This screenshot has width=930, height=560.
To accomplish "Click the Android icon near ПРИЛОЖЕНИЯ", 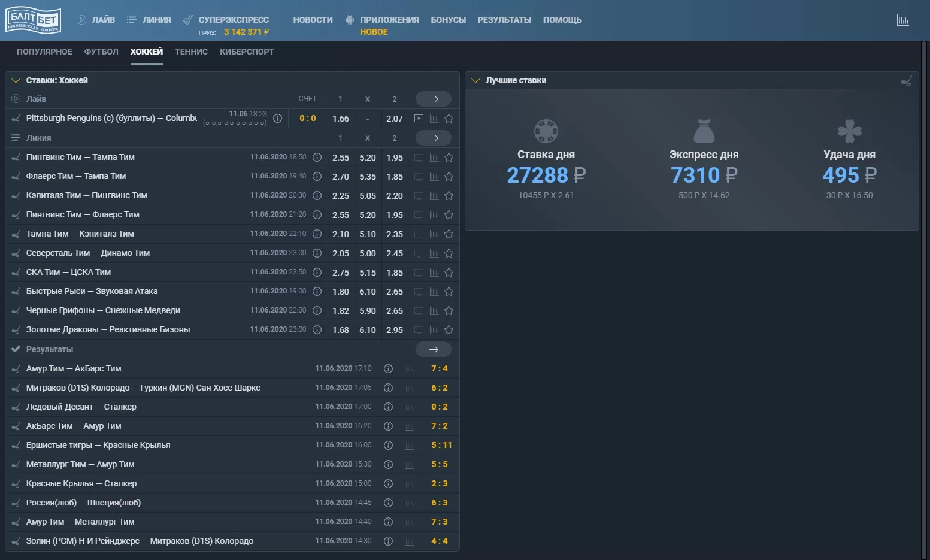I will 350,19.
